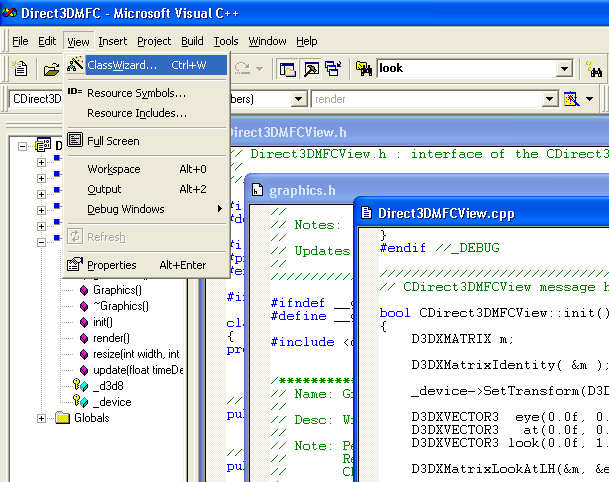Click 'bool' keyword in Direct3DMFCView.cpp
This screenshot has width=609, height=482.
coord(395,313)
